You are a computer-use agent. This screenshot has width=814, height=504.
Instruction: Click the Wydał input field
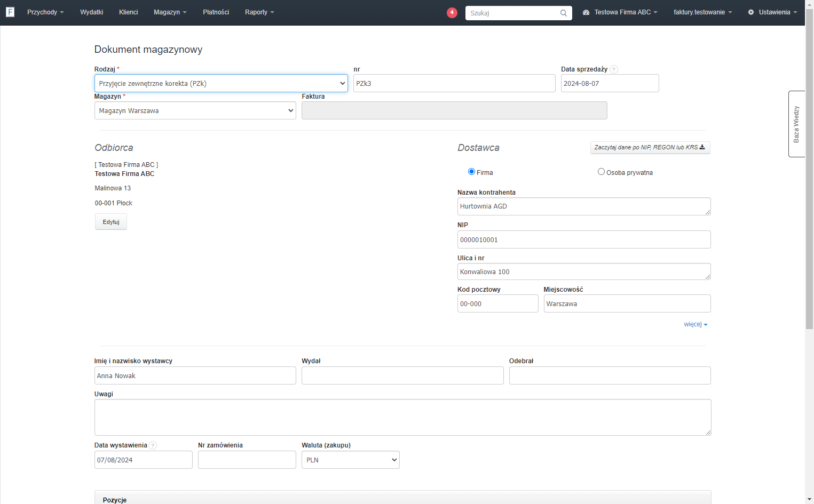[x=402, y=375]
